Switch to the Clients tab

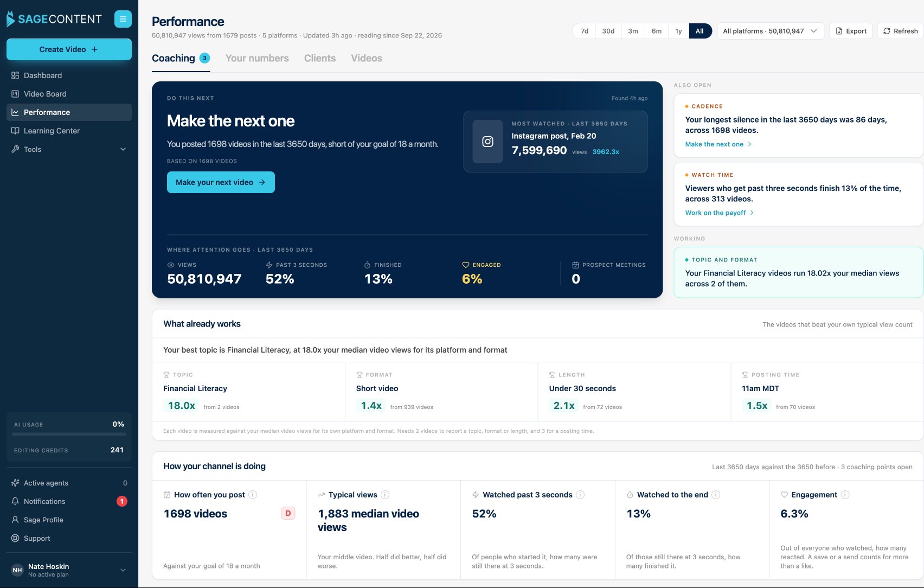tap(320, 58)
